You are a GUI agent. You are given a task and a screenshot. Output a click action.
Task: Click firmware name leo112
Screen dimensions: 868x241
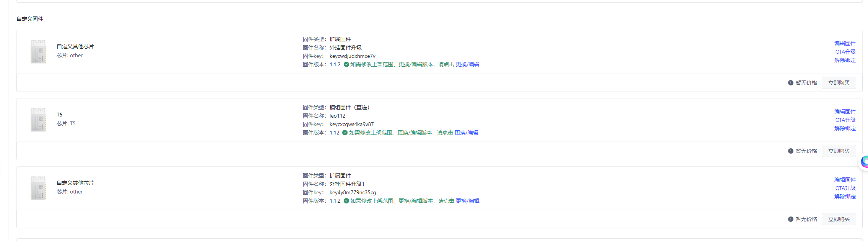click(x=338, y=116)
